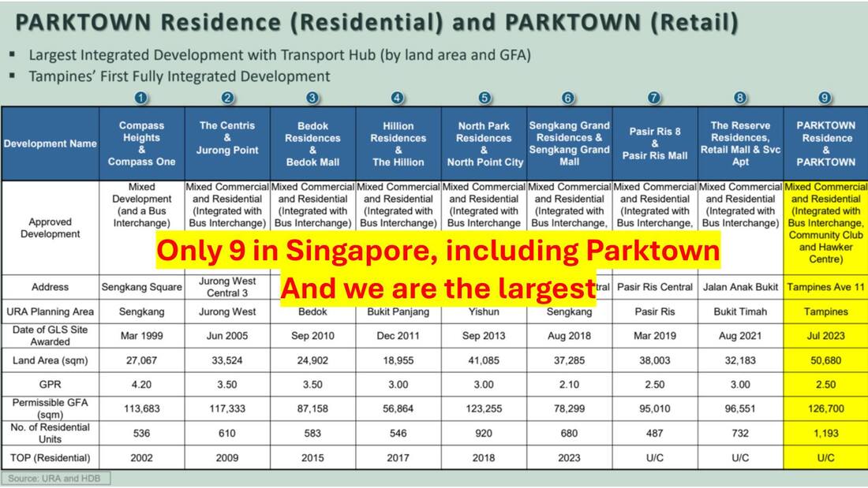Click the land area value 27,067

click(142, 360)
